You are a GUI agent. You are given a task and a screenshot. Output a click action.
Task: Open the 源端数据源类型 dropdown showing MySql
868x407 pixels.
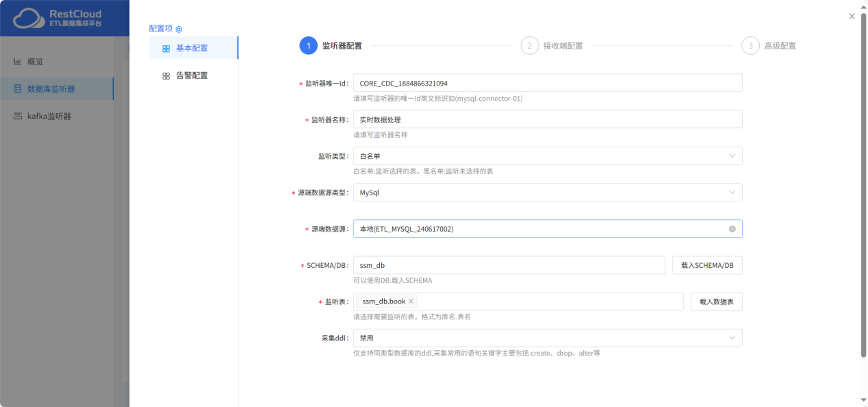732,192
